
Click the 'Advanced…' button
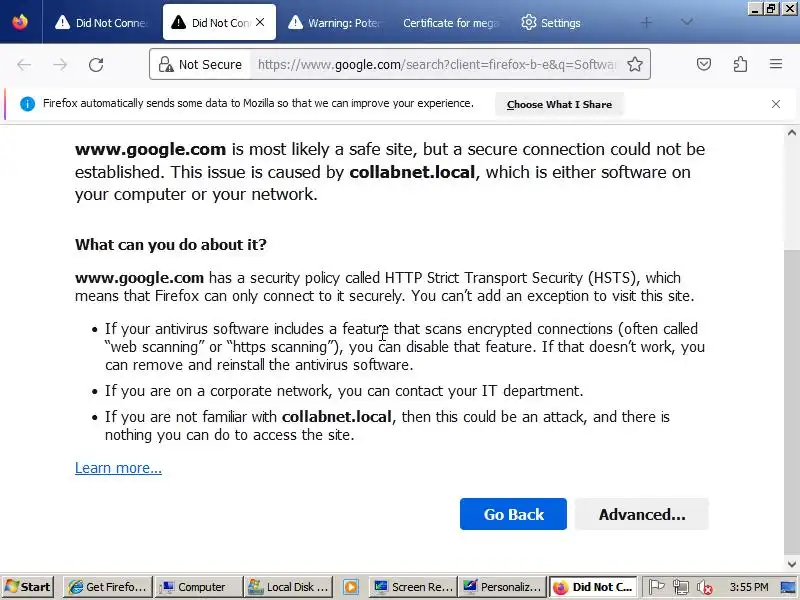pos(642,514)
